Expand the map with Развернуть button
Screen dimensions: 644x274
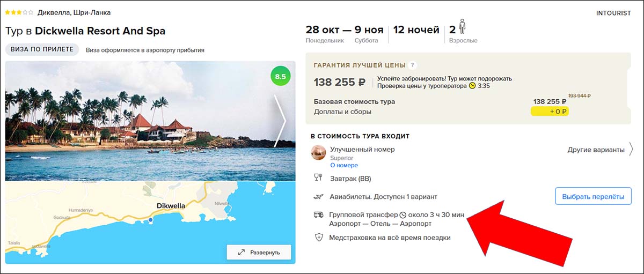pyautogui.click(x=259, y=252)
